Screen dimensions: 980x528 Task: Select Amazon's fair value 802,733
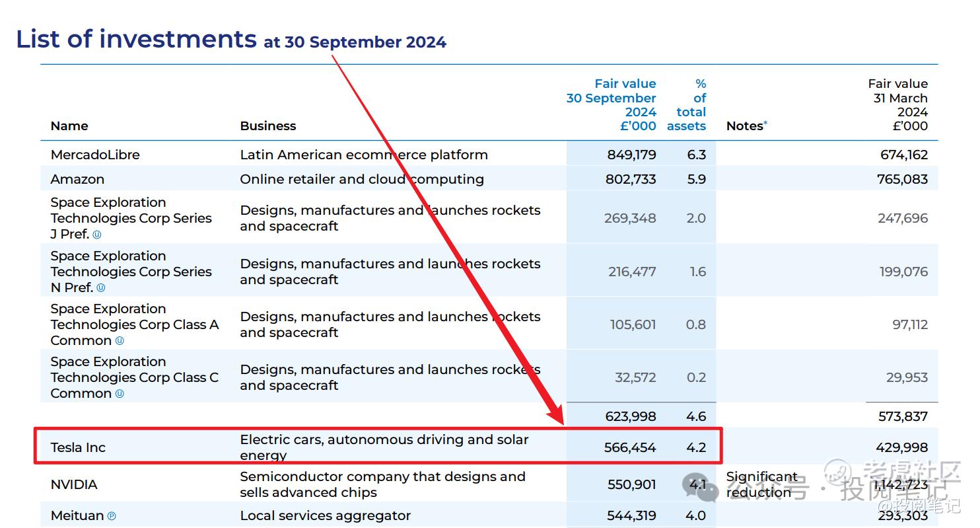tap(631, 179)
